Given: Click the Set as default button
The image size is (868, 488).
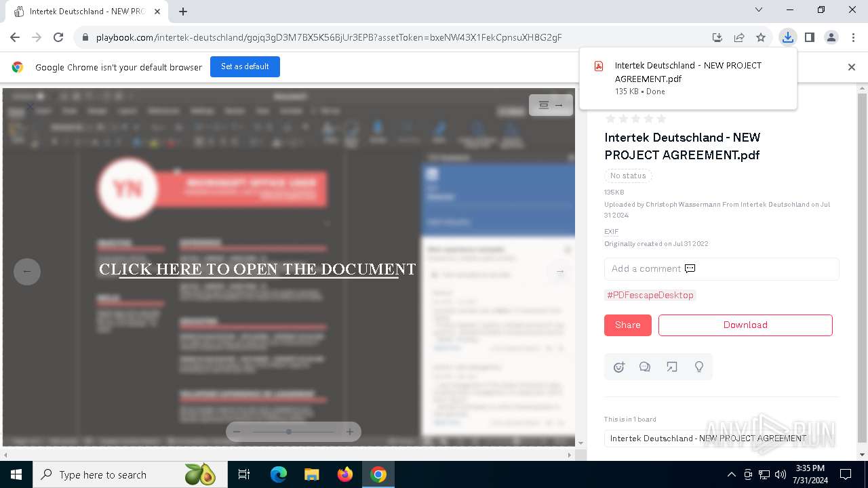Looking at the screenshot, I should coord(245,66).
